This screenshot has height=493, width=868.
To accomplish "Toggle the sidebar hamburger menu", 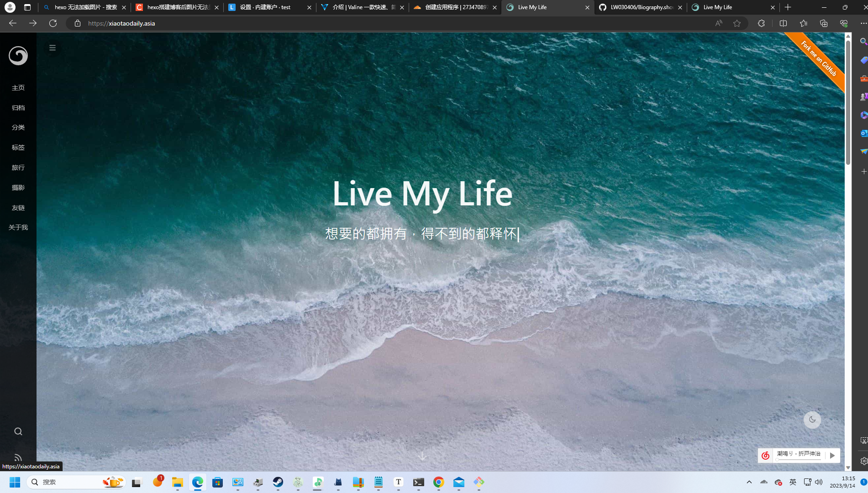I will coord(53,48).
